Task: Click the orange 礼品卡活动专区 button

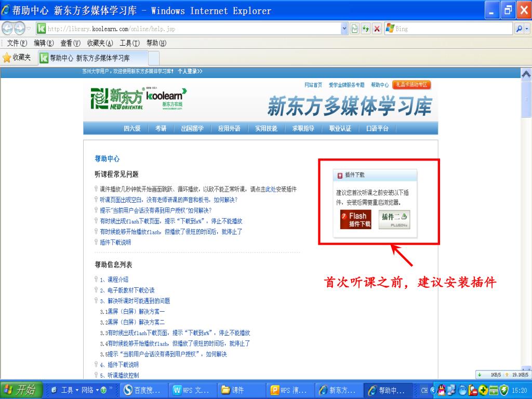Action: point(411,85)
